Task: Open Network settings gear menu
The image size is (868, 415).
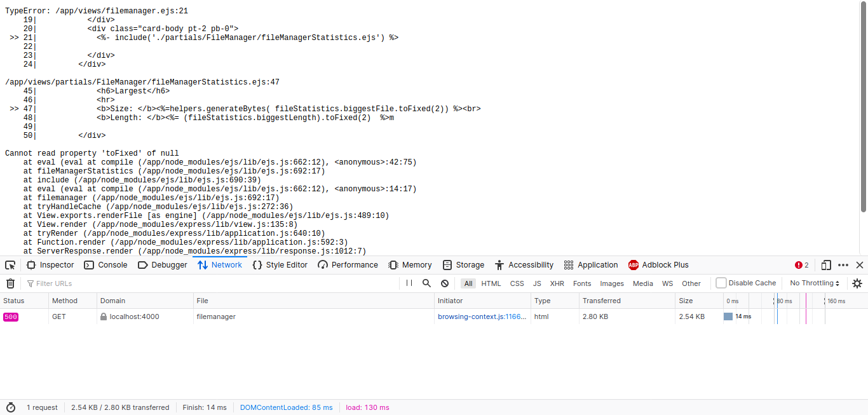Action: pos(857,283)
